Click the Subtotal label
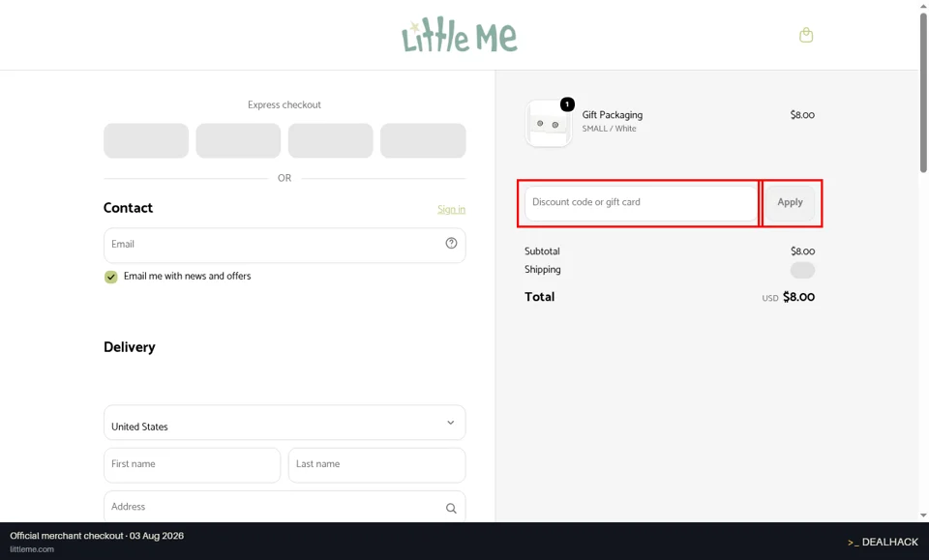 [542, 251]
